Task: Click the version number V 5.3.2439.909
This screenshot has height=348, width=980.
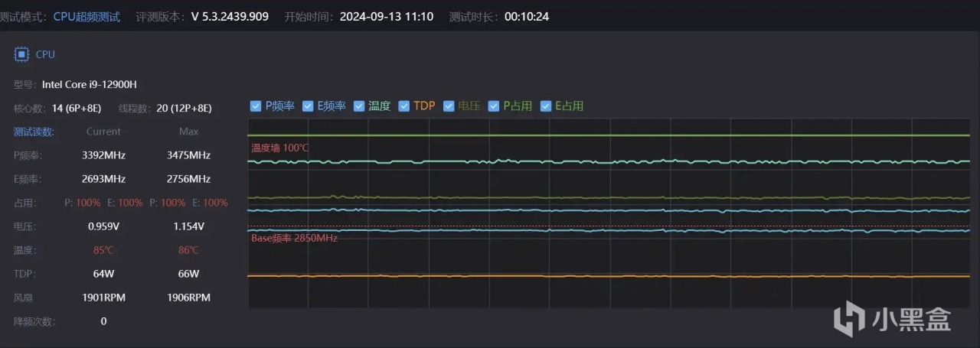Action: click(x=230, y=16)
